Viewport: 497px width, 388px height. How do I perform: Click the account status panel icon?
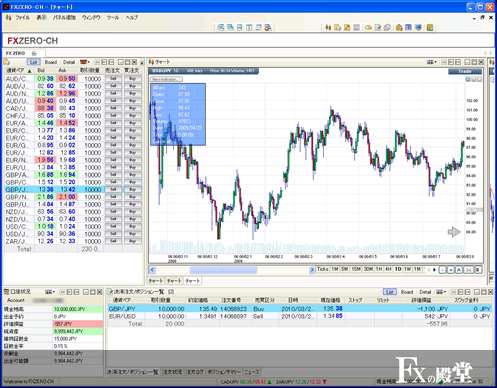point(6,292)
